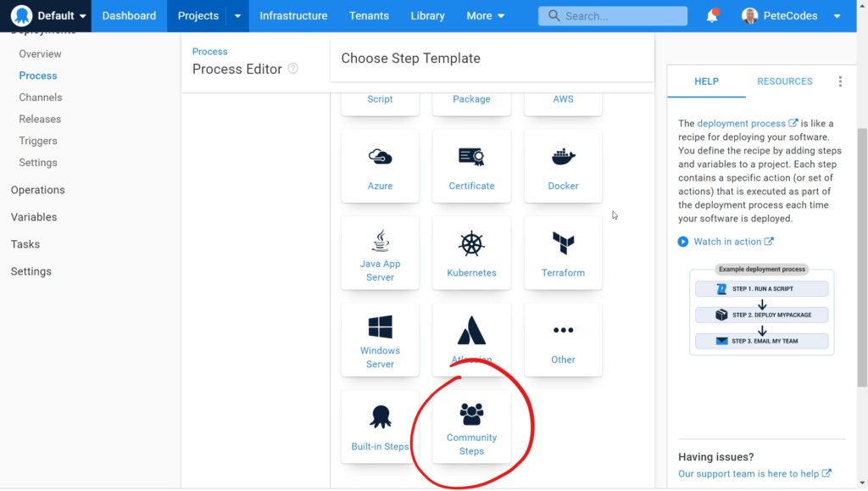Select Overview in the sidebar
868x491 pixels.
[40, 54]
